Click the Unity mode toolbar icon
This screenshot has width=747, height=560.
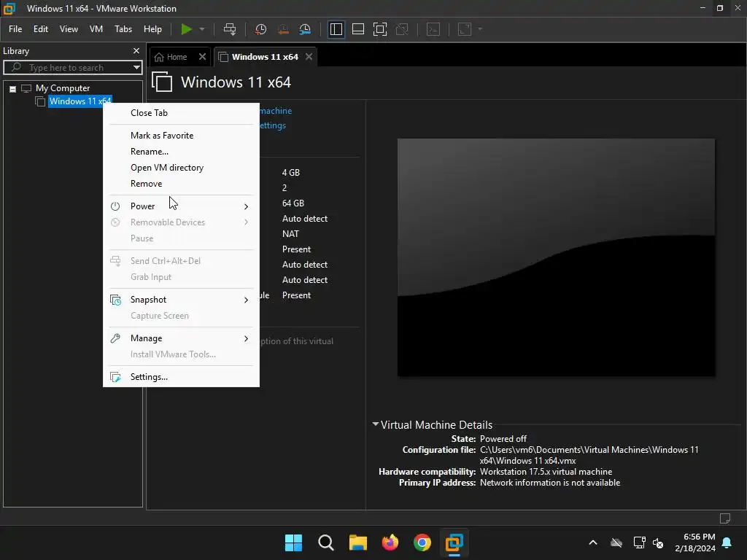(x=402, y=29)
